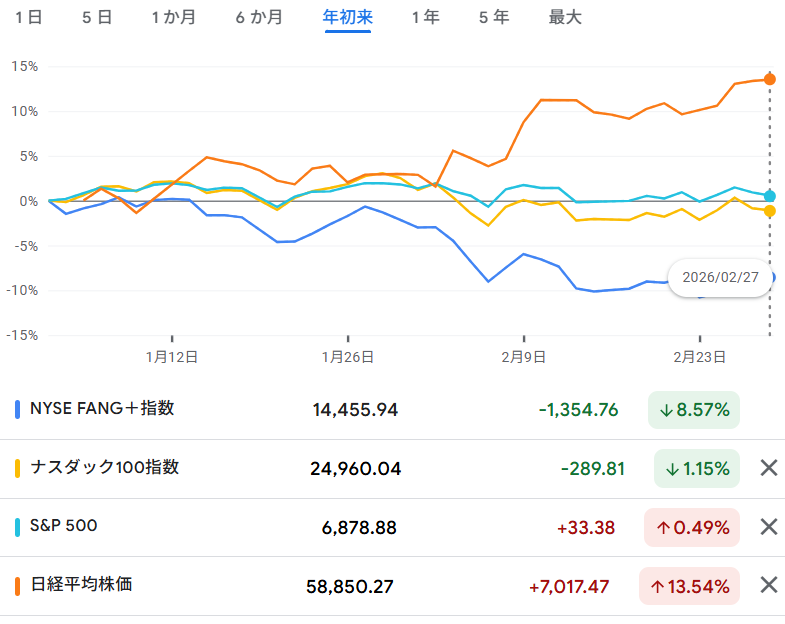The width and height of the screenshot is (785, 624).
Task: Click the down 8.57% change badge
Action: (x=694, y=410)
